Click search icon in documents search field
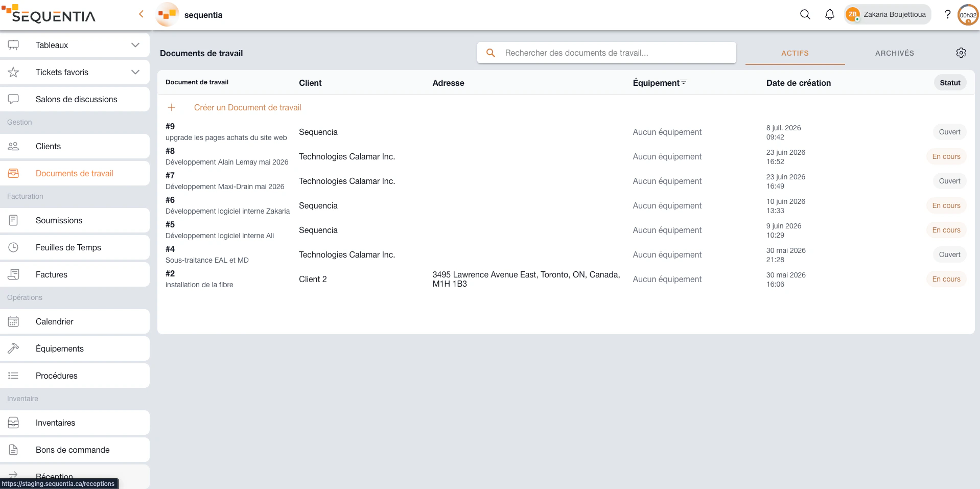The height and width of the screenshot is (489, 980). [x=491, y=53]
